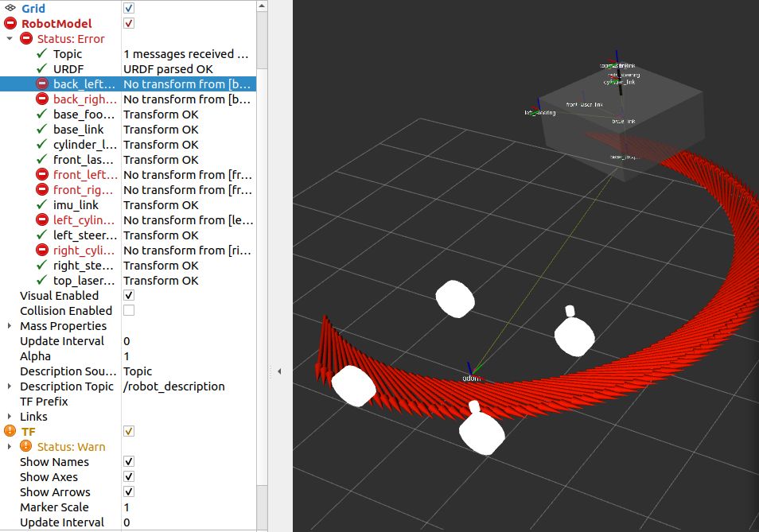The image size is (759, 532).
Task: Expand the Links list
Action: [10, 416]
